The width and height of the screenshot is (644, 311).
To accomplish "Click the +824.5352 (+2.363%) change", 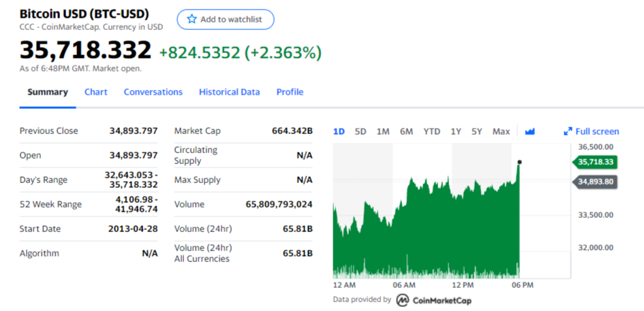I will 241,52.
